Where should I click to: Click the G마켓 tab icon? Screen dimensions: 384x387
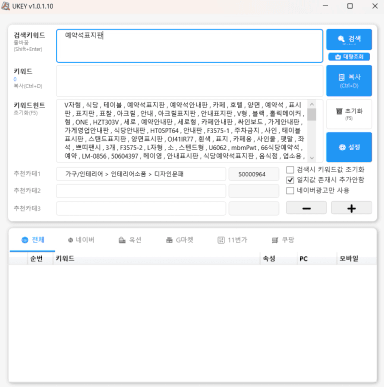[x=169, y=240]
